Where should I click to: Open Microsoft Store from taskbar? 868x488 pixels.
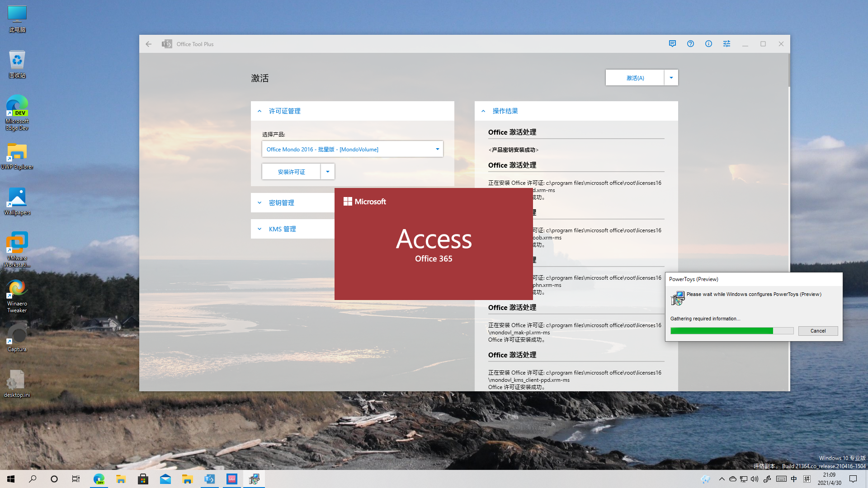pyautogui.click(x=143, y=479)
